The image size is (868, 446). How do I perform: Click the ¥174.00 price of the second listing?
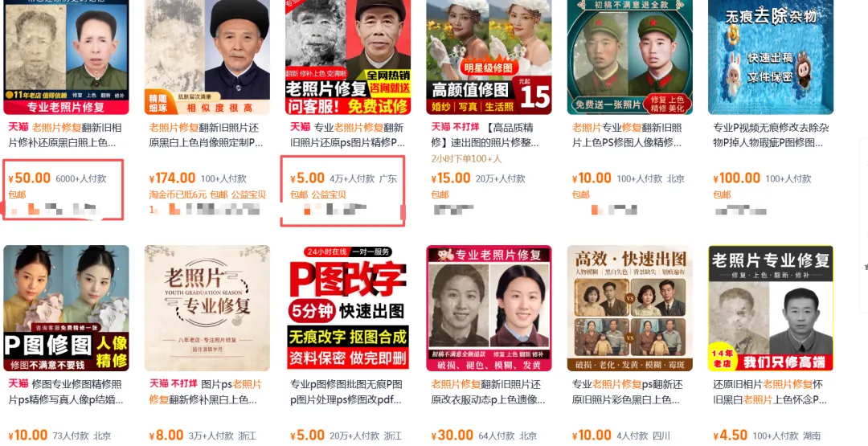(x=172, y=178)
